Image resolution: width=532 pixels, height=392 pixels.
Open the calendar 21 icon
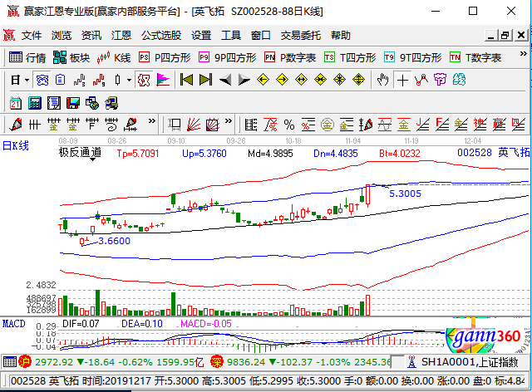[15, 103]
